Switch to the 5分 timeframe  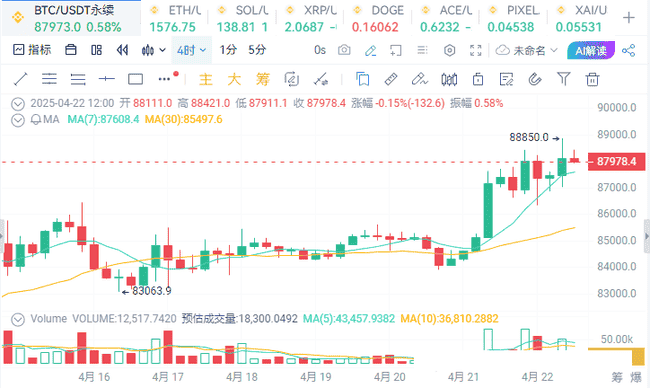pos(257,50)
